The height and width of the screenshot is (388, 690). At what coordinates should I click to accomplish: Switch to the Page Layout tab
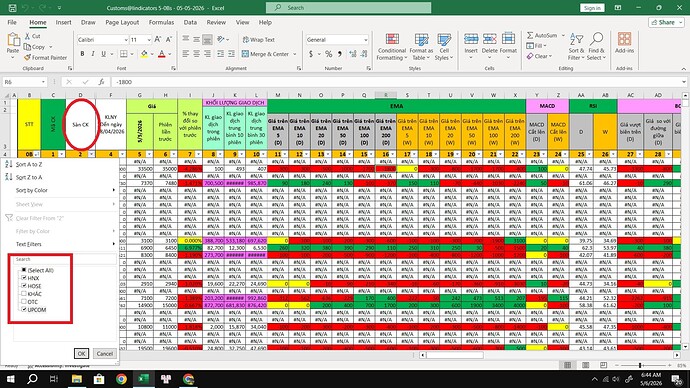[x=122, y=22]
